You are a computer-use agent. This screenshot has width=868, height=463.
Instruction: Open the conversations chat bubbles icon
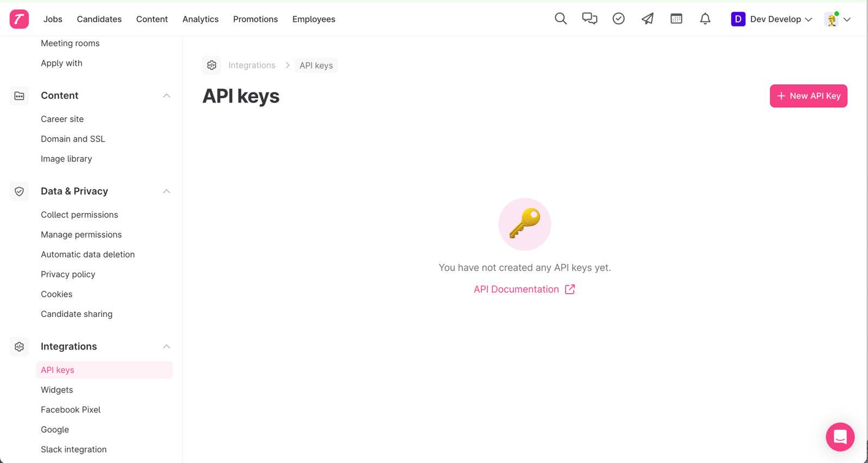(x=589, y=19)
